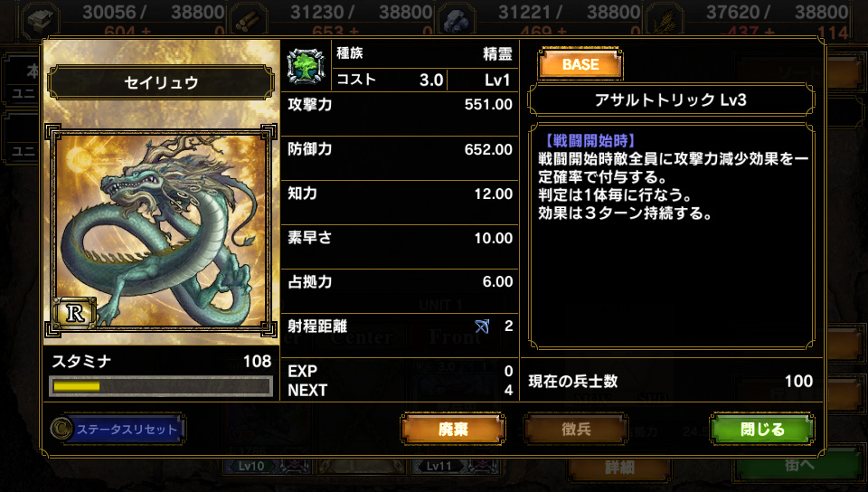Click the 現在の兵士数 soldier count row
Image resolution: width=868 pixels, height=492 pixels.
click(x=670, y=381)
